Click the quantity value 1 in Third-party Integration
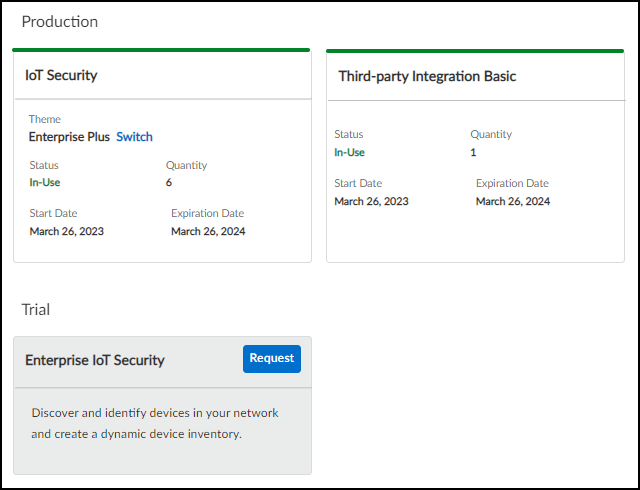The width and height of the screenshot is (640, 490). pyautogui.click(x=474, y=152)
